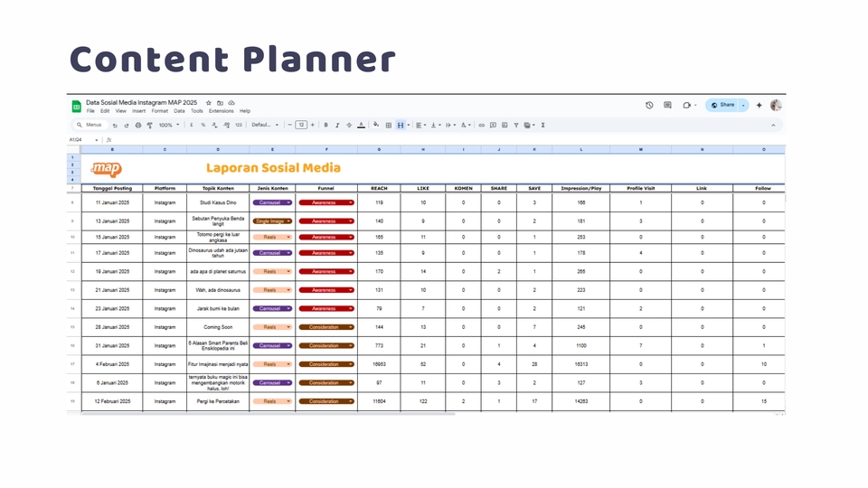Open the text color picker
The width and height of the screenshot is (868, 488).
tap(361, 125)
